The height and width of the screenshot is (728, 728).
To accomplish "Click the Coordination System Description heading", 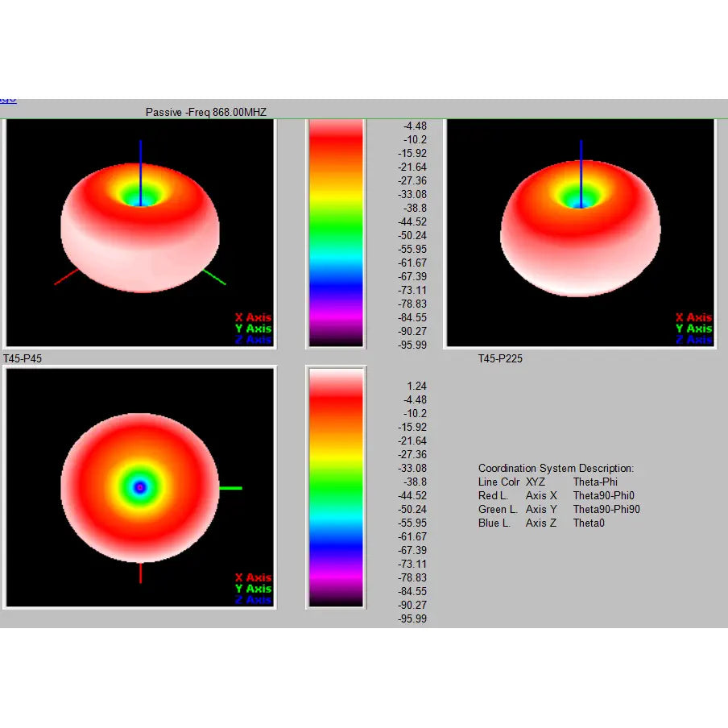I will tap(556, 468).
